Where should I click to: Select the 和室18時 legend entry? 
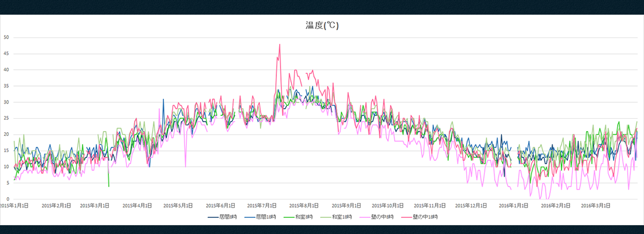(x=337, y=216)
